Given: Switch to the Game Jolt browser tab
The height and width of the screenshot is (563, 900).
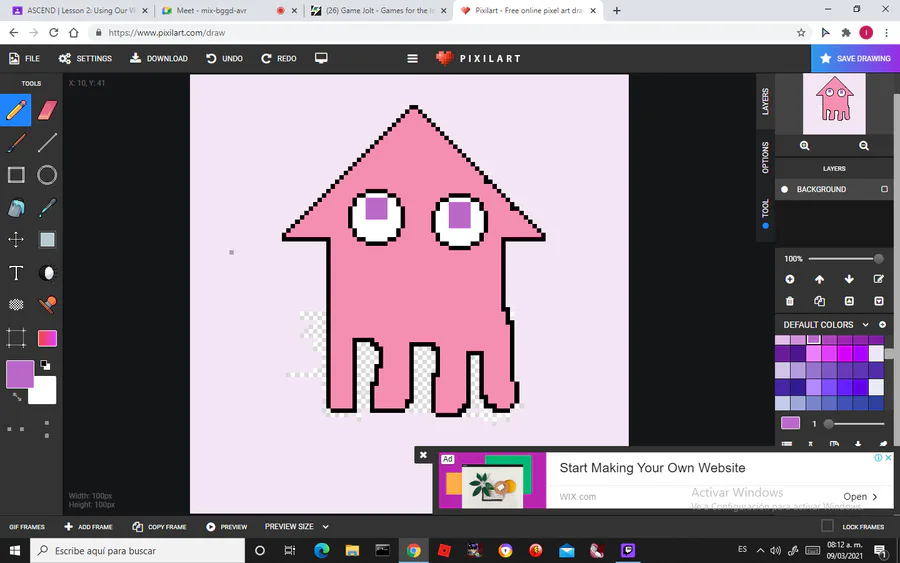Looking at the screenshot, I should pyautogui.click(x=379, y=10).
